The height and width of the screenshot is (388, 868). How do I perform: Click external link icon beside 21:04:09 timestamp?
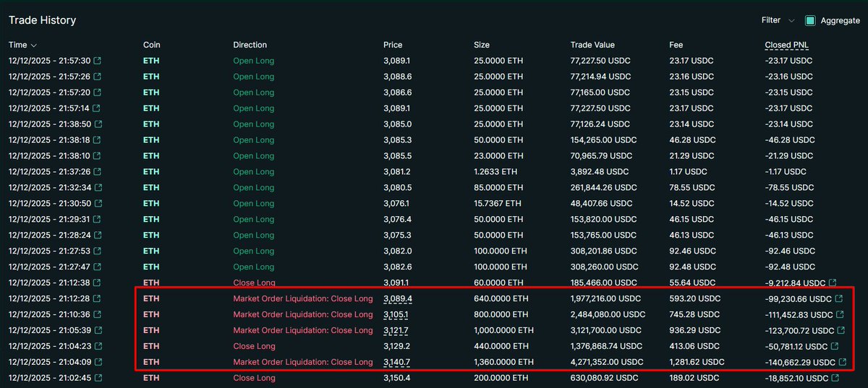click(98, 362)
